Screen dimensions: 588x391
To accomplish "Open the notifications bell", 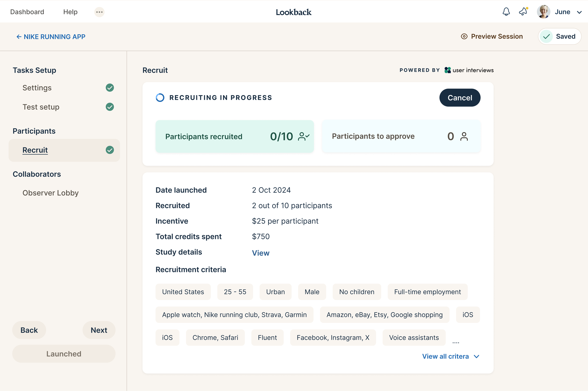I will [506, 12].
